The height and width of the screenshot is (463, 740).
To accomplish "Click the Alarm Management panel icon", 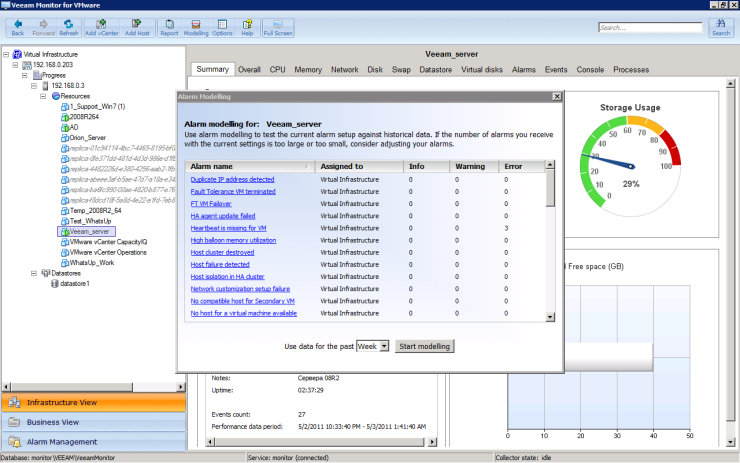I will (15, 442).
